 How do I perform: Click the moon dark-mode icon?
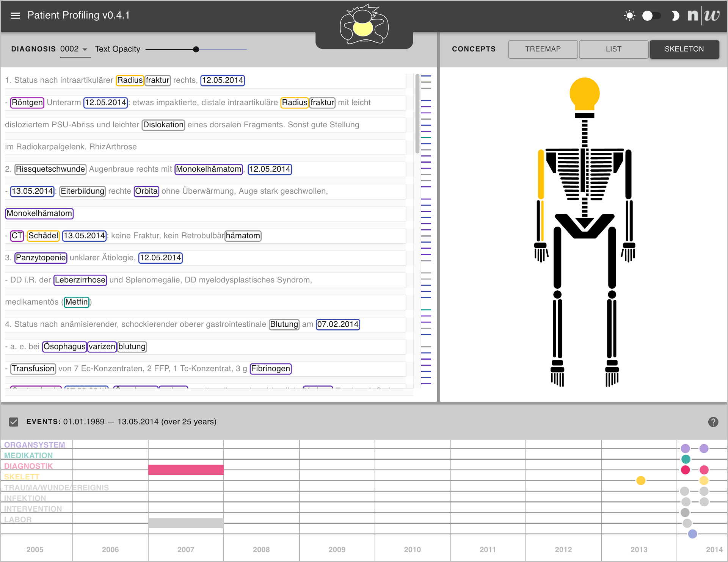675,16
